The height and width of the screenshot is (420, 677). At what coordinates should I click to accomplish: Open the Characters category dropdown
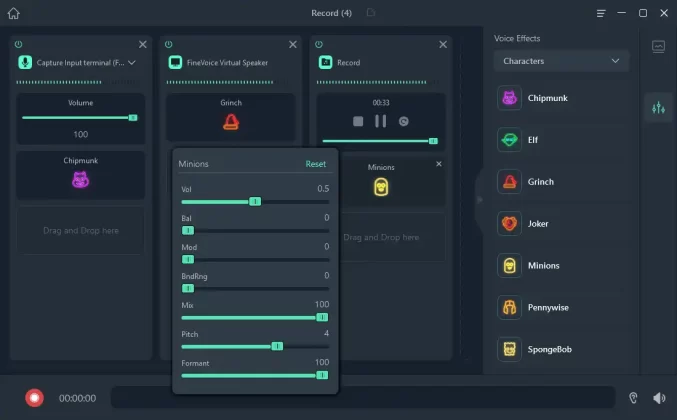coord(561,61)
